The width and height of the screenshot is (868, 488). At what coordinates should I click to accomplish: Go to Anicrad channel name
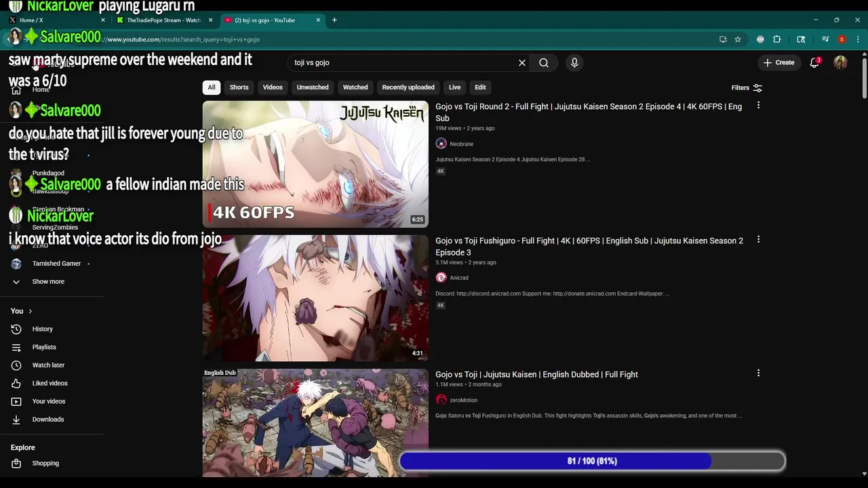(x=459, y=278)
